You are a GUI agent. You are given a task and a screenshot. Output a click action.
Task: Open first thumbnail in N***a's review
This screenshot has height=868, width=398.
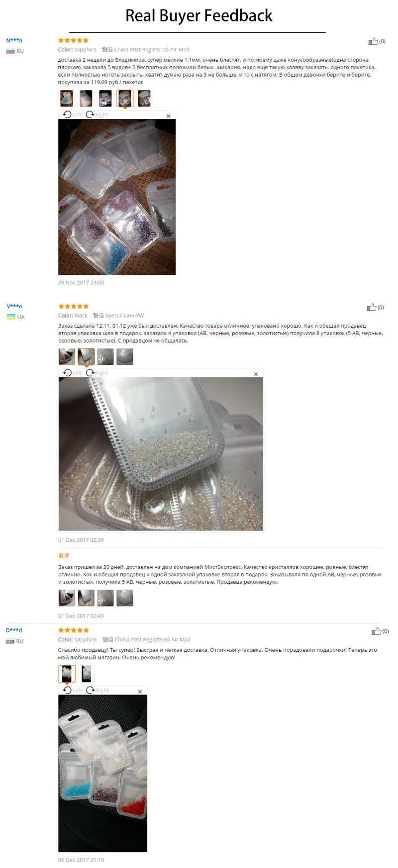point(67,98)
